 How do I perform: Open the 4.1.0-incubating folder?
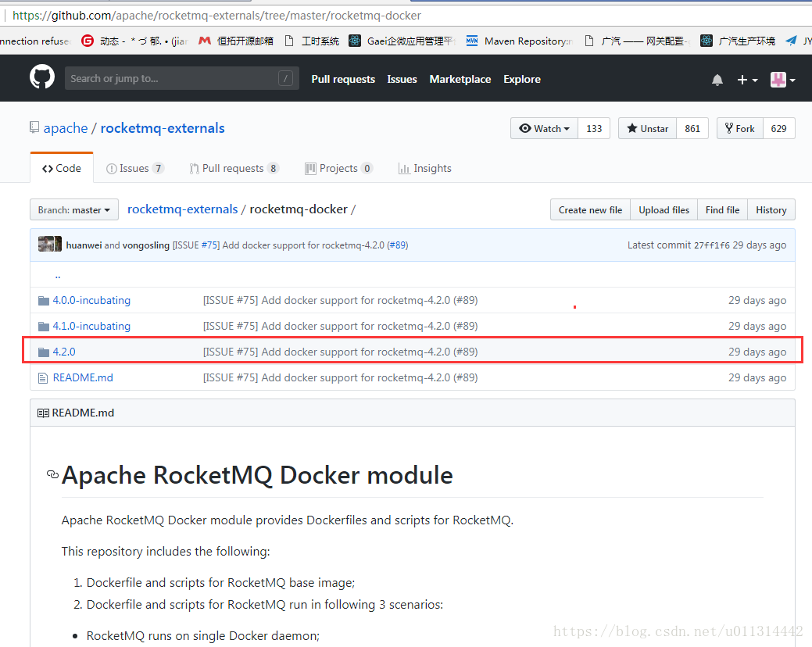tap(91, 326)
